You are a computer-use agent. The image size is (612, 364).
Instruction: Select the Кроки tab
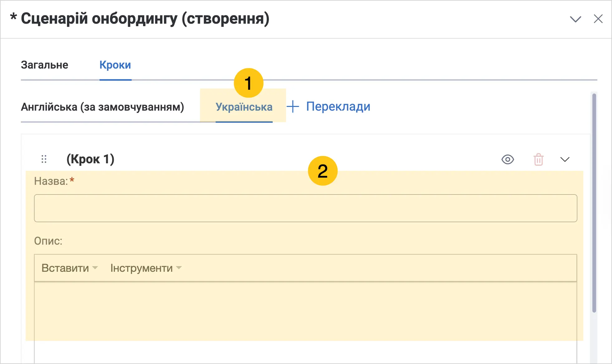115,65
